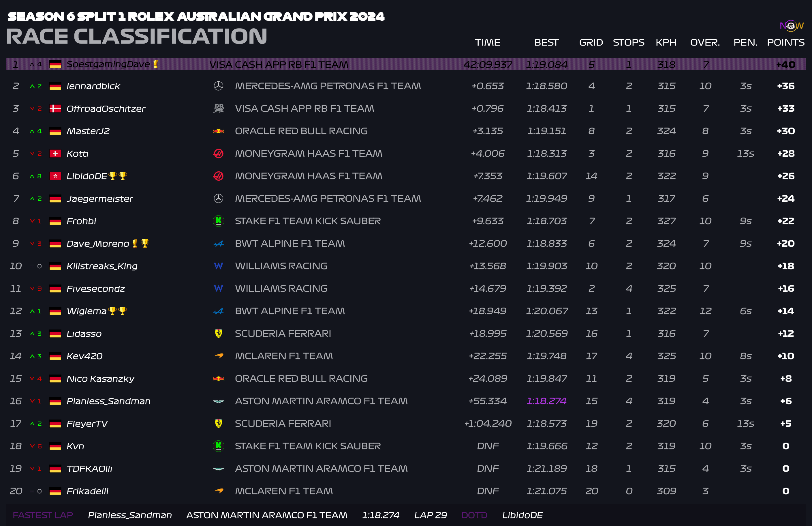Click the Williams logo beside Killstreaks_King

pos(218,266)
